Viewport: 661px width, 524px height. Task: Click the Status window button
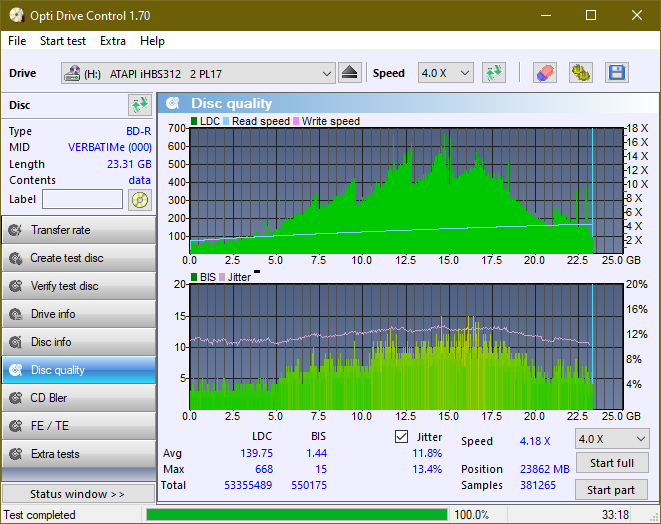coord(78,494)
